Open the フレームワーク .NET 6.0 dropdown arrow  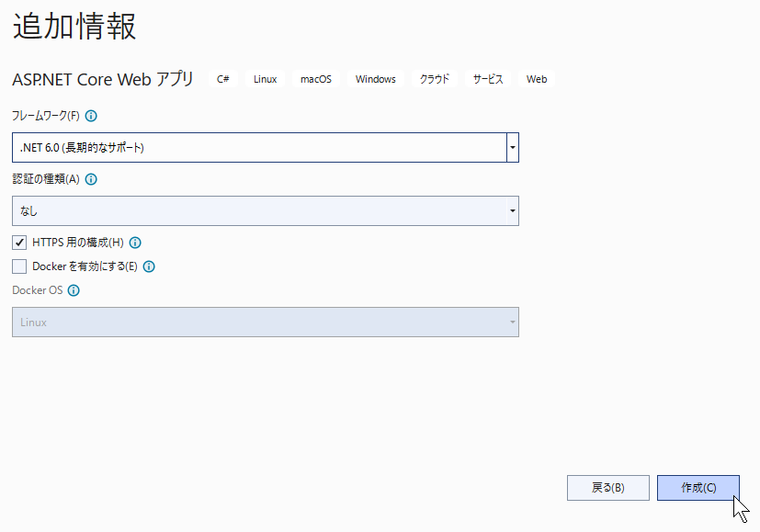click(x=512, y=147)
